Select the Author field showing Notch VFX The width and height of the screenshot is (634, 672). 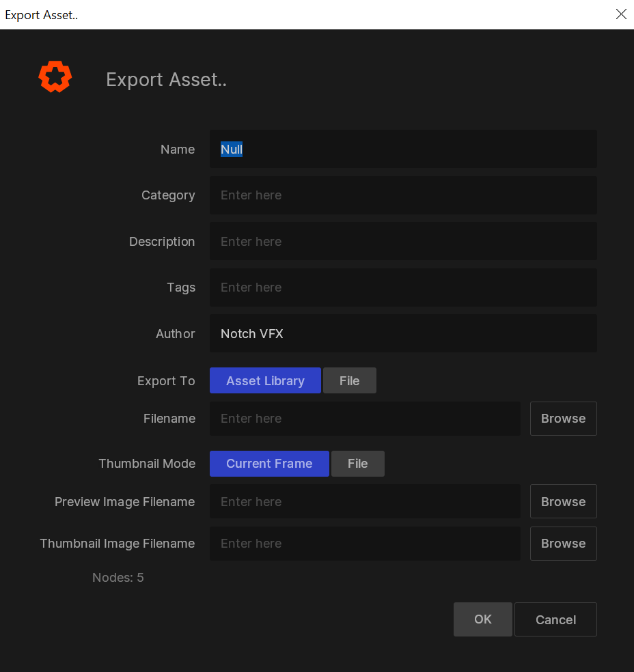(x=403, y=333)
